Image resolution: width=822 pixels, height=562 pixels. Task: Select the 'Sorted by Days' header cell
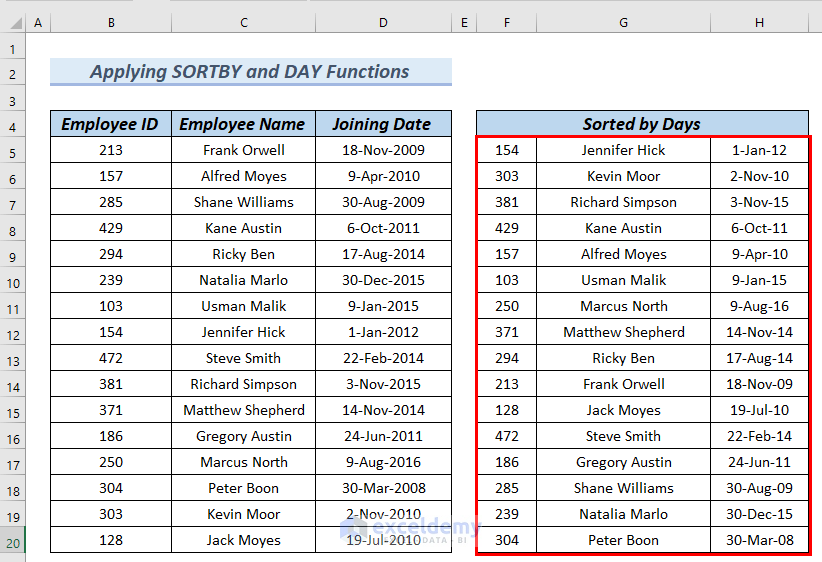(642, 124)
